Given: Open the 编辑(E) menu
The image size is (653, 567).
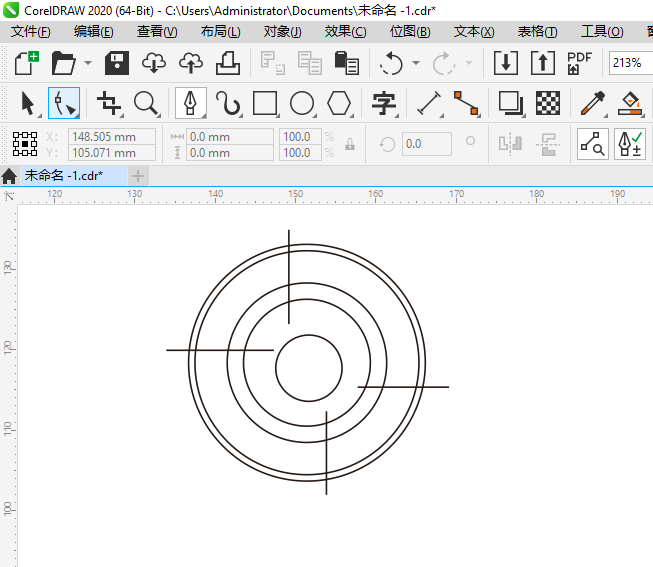Looking at the screenshot, I should coord(93,32).
